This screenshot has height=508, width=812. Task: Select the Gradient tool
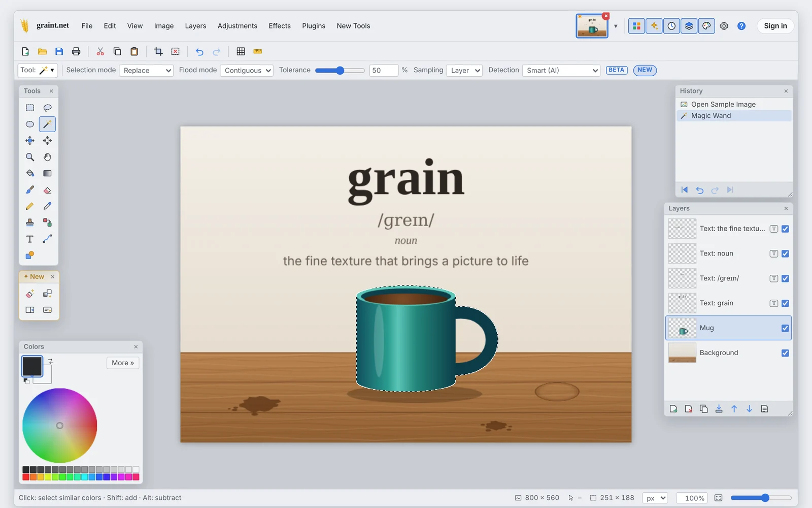[x=47, y=173]
